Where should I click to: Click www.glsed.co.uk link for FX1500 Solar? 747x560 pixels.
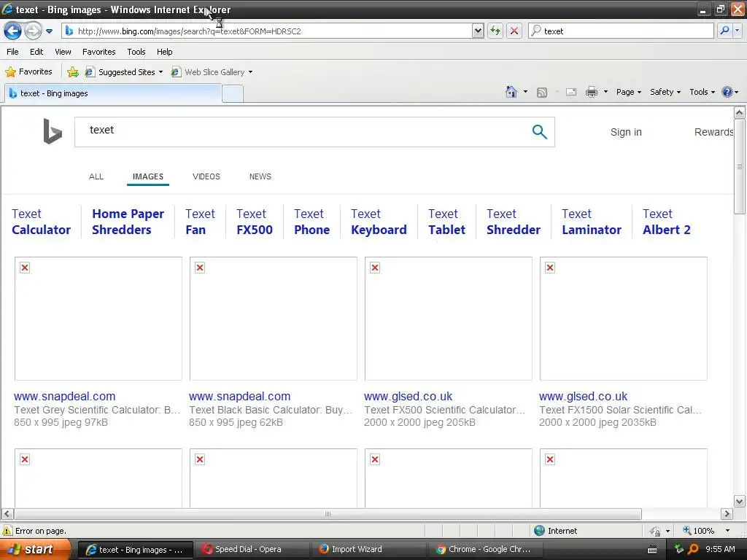pyautogui.click(x=583, y=396)
